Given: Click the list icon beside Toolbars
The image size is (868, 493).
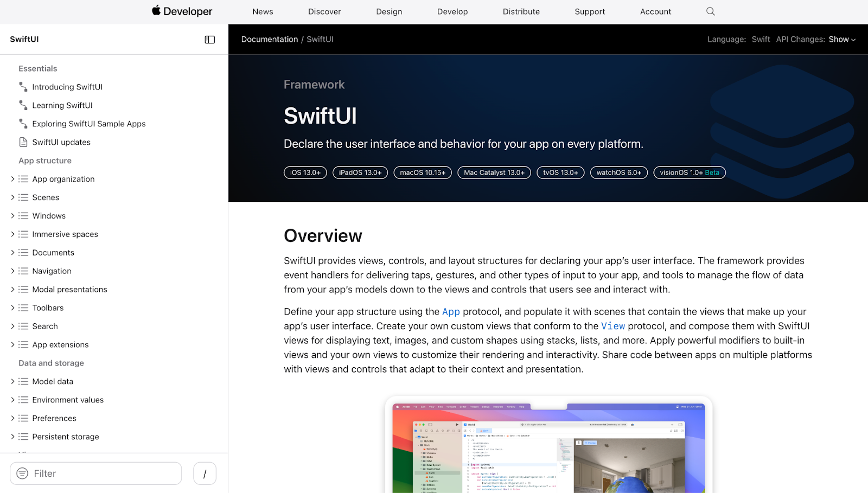Looking at the screenshot, I should (23, 308).
